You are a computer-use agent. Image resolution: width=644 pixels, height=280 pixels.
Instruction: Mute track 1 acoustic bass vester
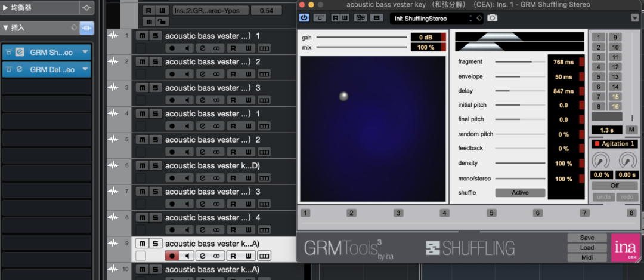(x=142, y=36)
